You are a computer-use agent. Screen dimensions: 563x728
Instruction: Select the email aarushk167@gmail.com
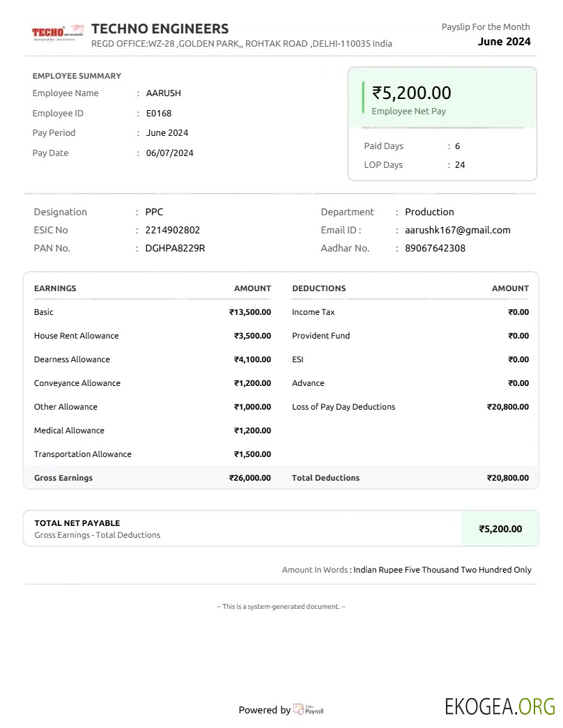point(457,230)
